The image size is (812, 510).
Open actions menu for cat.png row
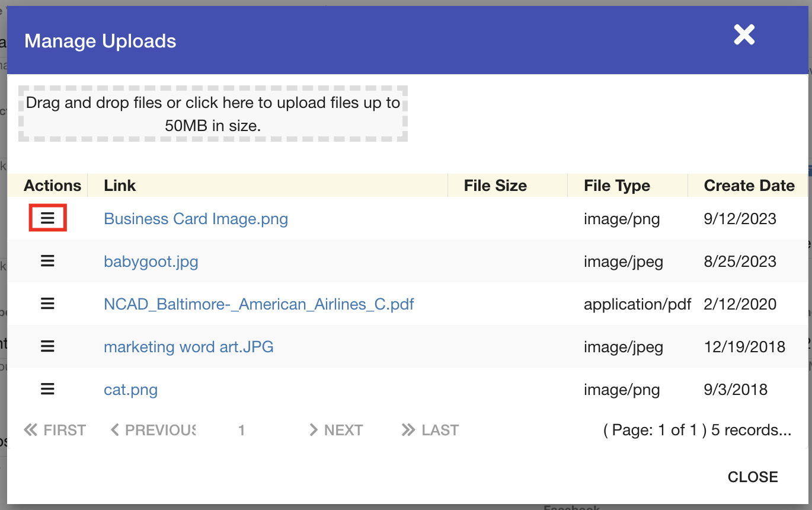pos(47,389)
